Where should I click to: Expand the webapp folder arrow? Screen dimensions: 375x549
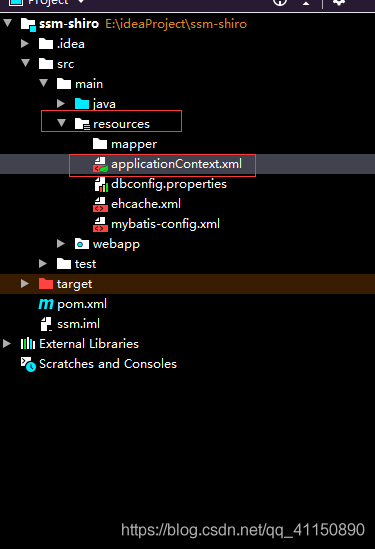click(x=61, y=243)
